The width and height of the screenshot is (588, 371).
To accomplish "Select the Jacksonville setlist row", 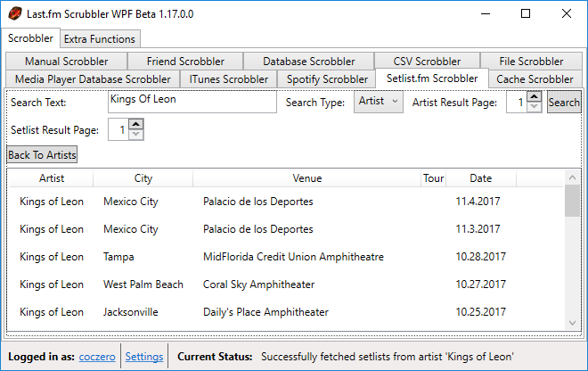I will click(x=287, y=312).
